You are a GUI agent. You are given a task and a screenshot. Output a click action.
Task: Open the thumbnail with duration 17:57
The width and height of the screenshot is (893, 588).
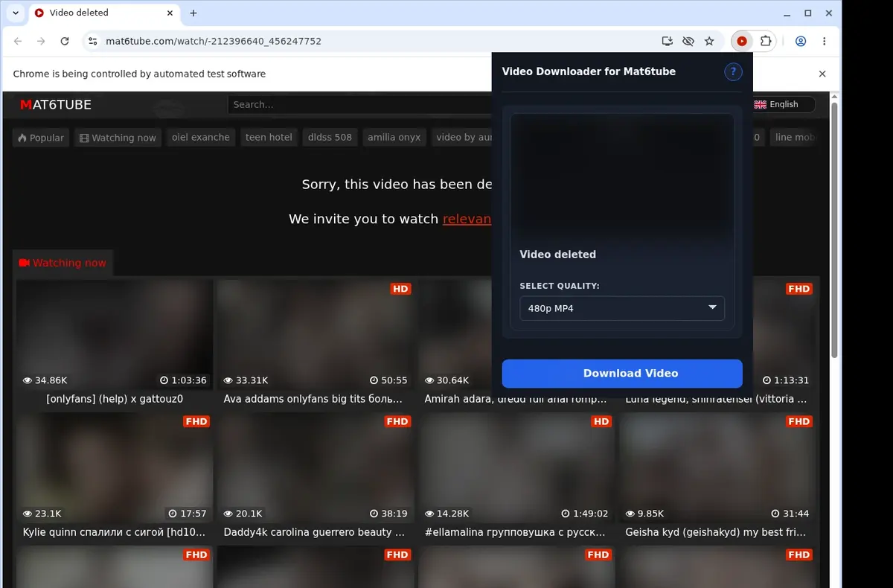coord(115,467)
